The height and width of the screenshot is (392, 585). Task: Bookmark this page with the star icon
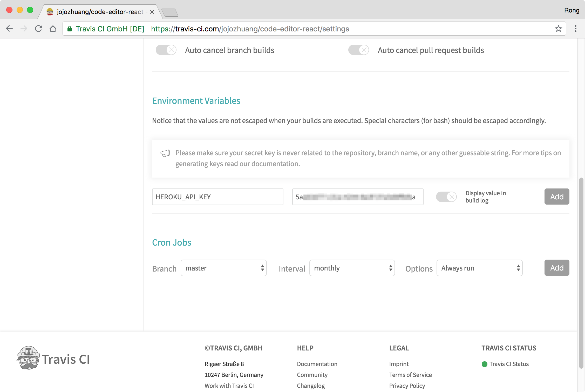tap(558, 29)
